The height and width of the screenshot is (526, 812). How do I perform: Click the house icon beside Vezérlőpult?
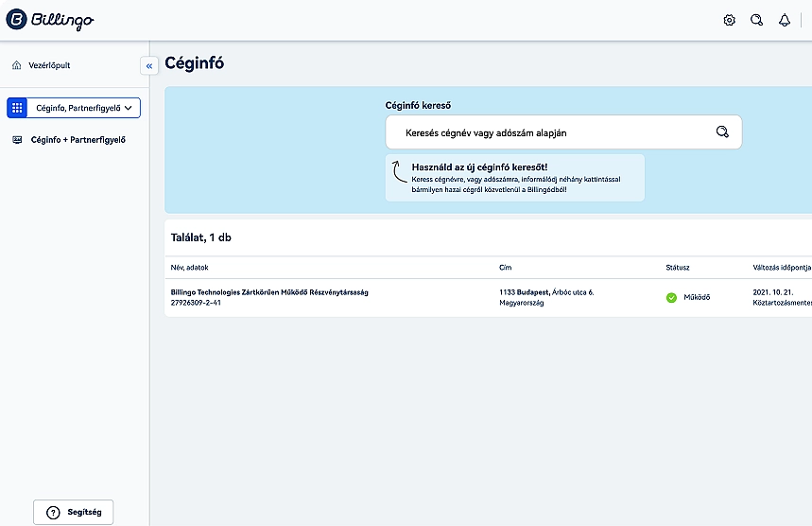pos(17,65)
